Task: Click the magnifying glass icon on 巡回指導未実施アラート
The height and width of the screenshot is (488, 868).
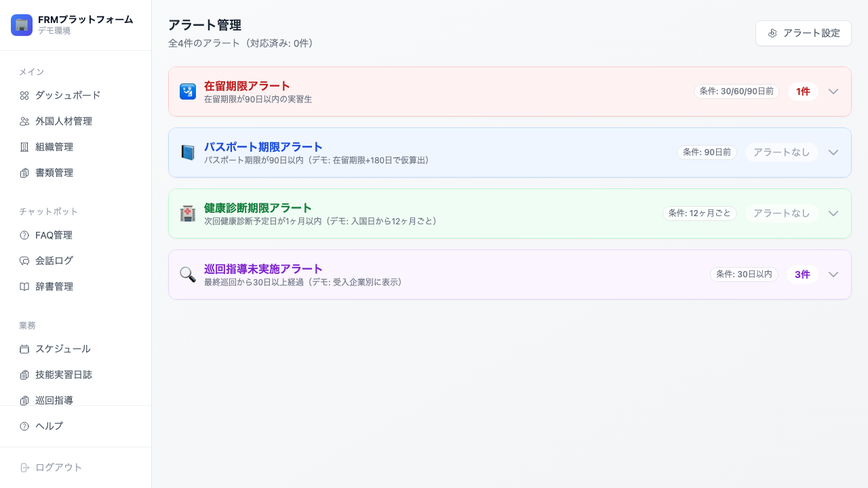Action: [188, 274]
